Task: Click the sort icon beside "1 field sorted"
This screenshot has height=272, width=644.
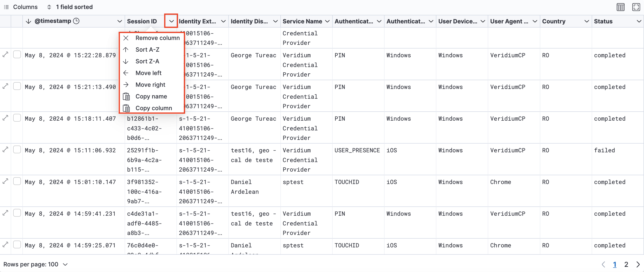Action: (49, 7)
